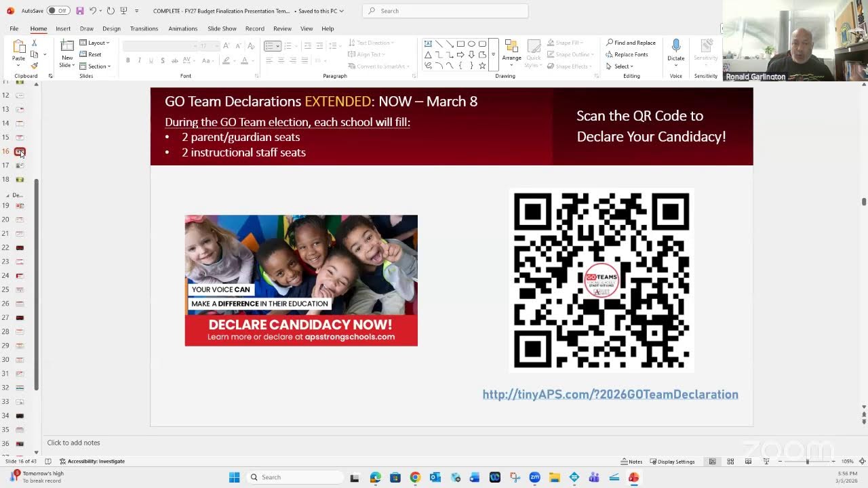This screenshot has width=868, height=488.
Task: Toggle Bold formatting
Action: (127, 60)
